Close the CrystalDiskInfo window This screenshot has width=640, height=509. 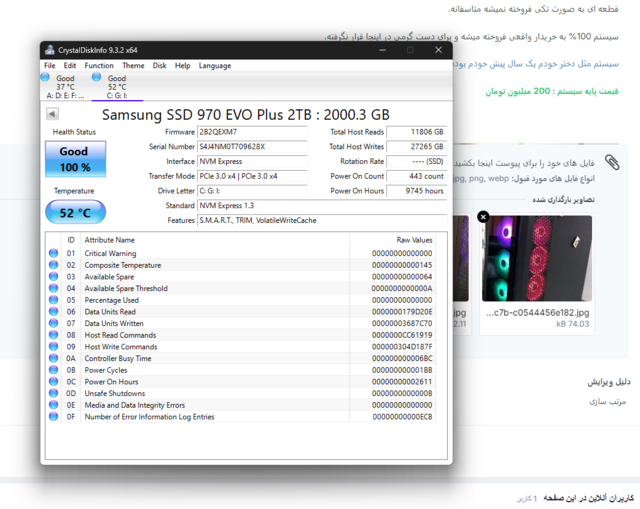click(438, 50)
